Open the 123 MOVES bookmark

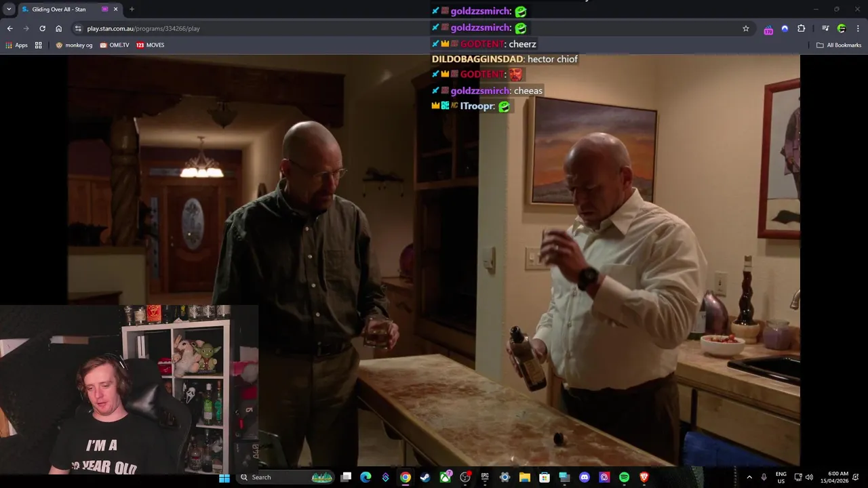pyautogui.click(x=151, y=45)
